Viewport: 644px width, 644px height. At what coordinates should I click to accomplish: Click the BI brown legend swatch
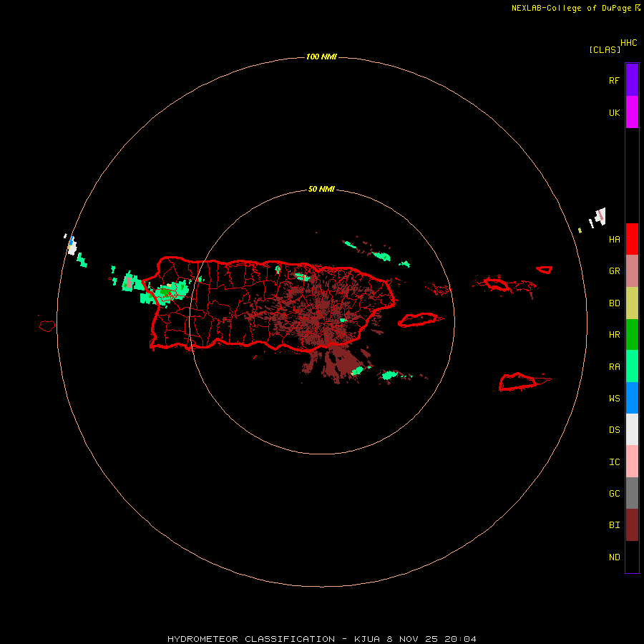click(632, 525)
